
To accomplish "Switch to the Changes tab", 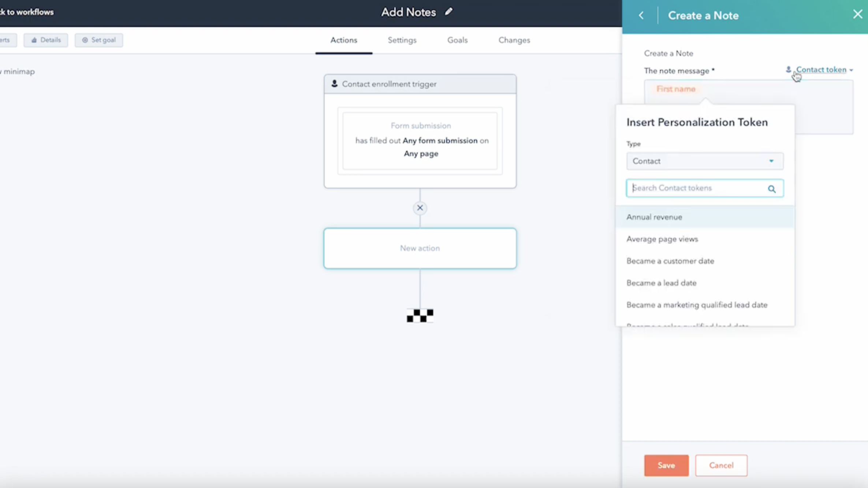I will tap(514, 40).
